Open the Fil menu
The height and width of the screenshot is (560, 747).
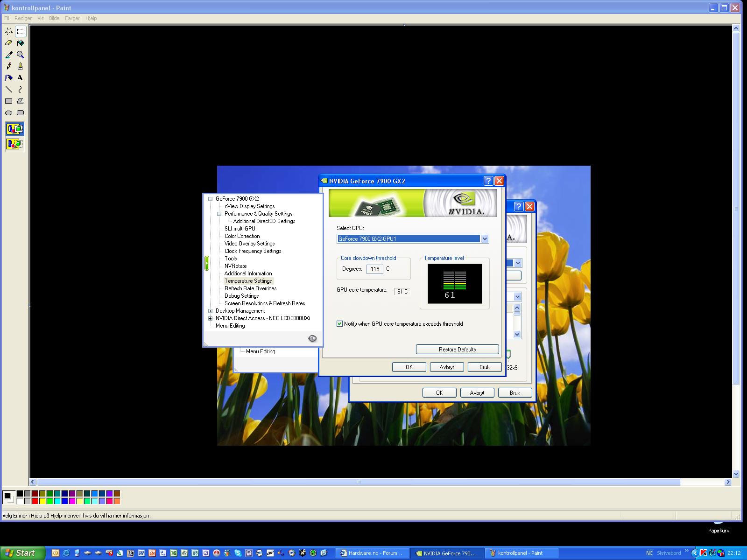(7, 18)
